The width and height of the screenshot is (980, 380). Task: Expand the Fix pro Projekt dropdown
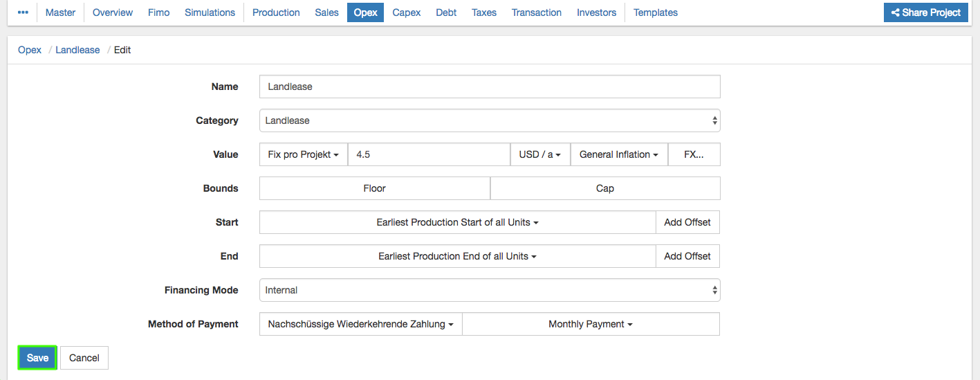tap(303, 154)
